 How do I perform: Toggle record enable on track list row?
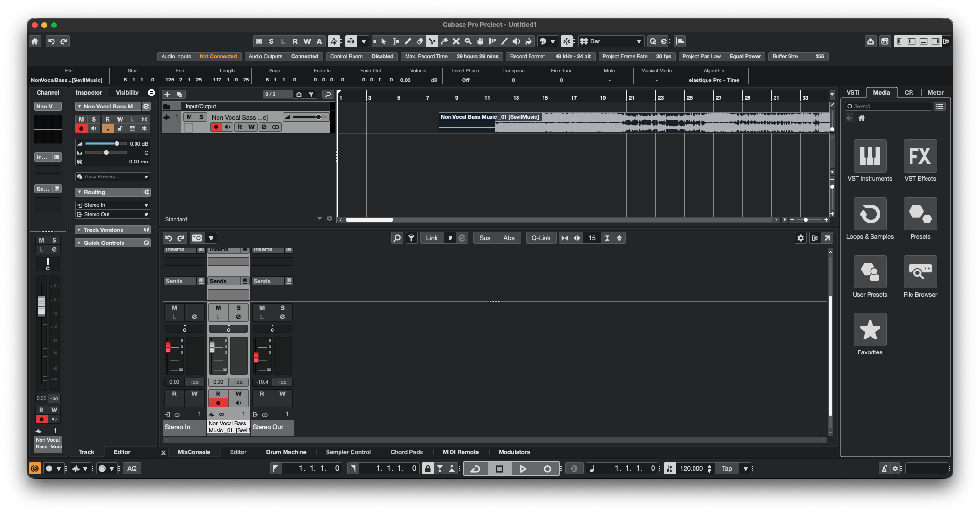(x=216, y=127)
